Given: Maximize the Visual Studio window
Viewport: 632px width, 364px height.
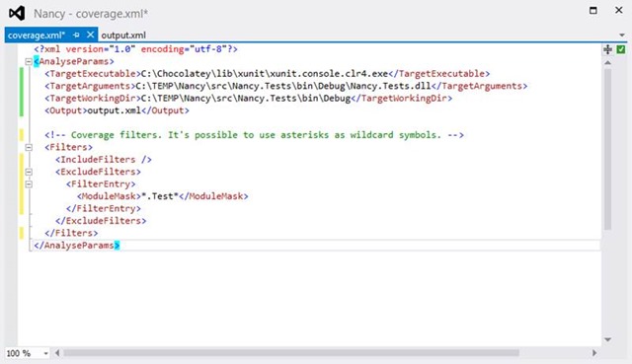Looking at the screenshot, I should pos(593,10).
